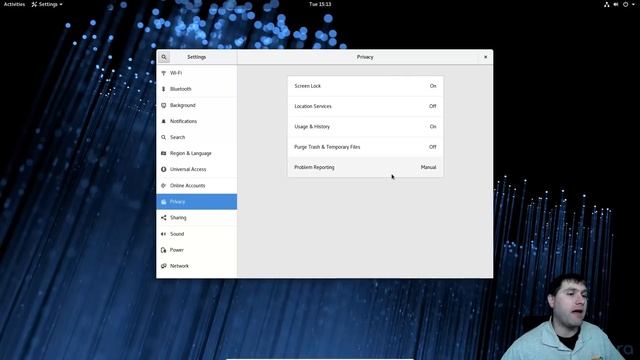Click the Activities button in top bar
This screenshot has width=640, height=360.
(14, 4)
